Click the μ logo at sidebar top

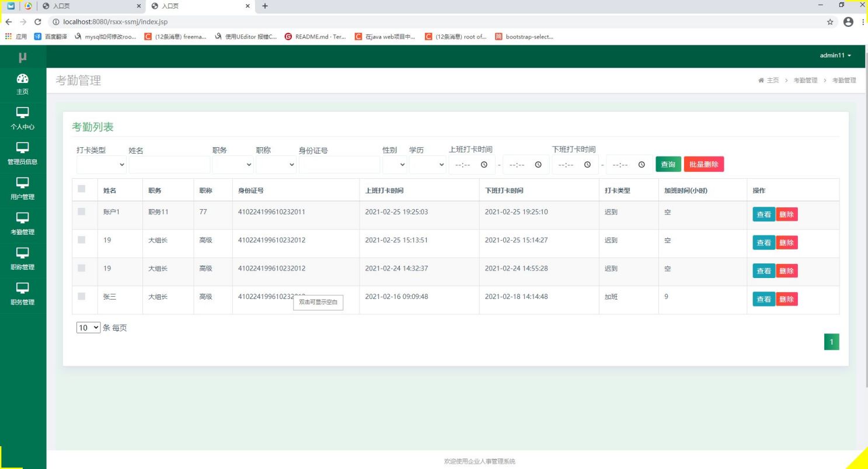(23, 57)
